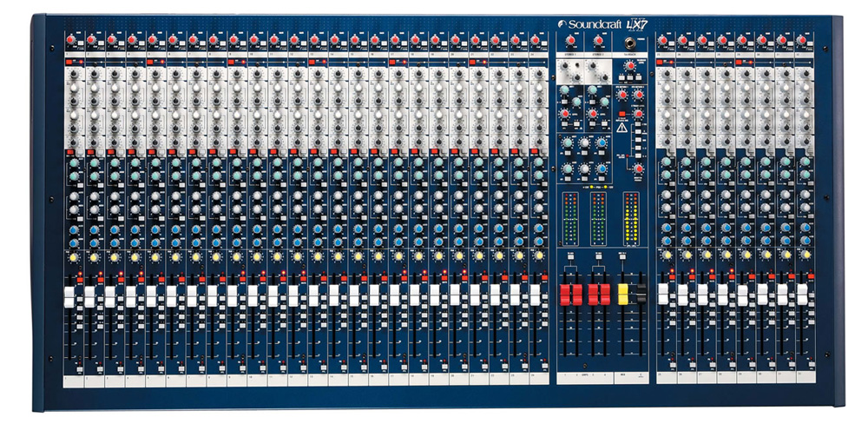Turn the red monitor level knob in master section
This screenshot has width=868, height=424.
tap(638, 169)
